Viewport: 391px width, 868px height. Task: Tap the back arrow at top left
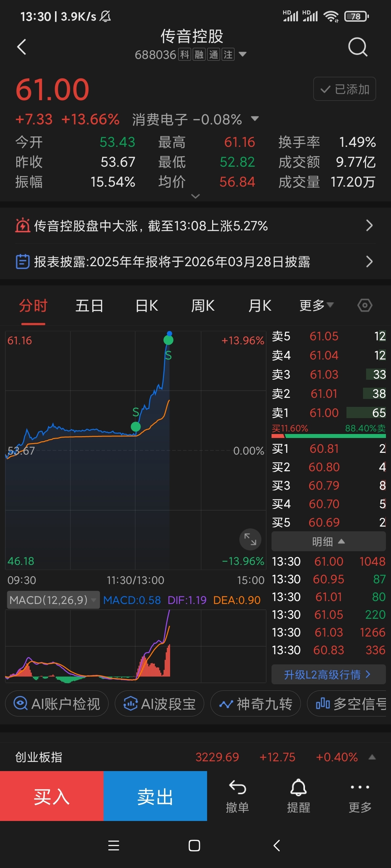[22, 47]
